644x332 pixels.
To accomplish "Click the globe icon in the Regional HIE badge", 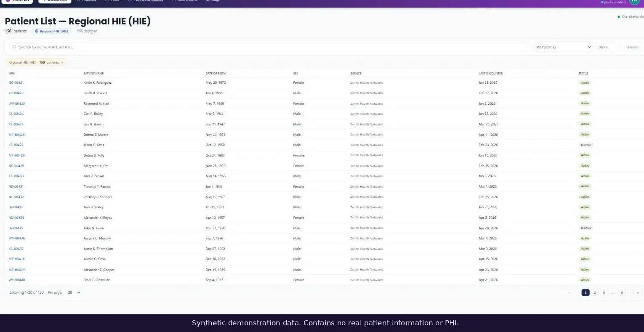I will (37, 31).
